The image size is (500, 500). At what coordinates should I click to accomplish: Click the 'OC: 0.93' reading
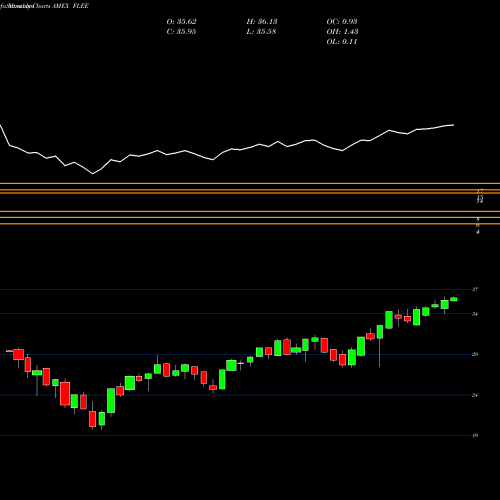tap(342, 22)
